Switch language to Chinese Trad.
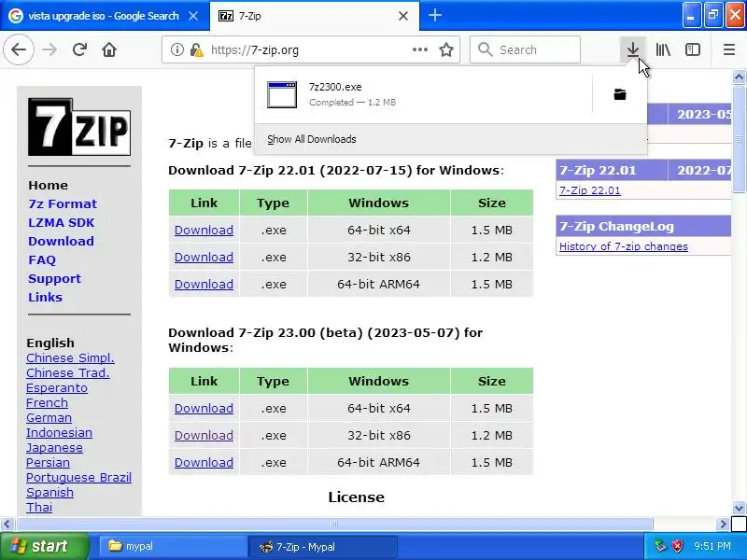The image size is (747, 560). [67, 372]
